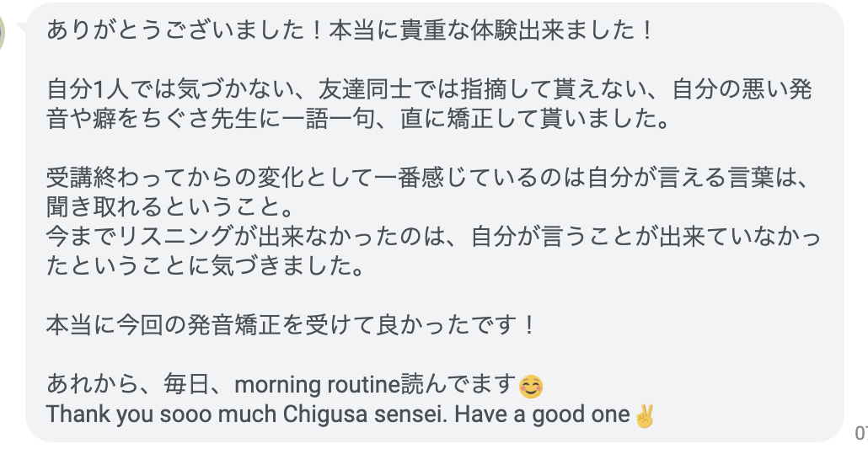The image size is (868, 465).
Task: Click the line 本当に今回の発音矯正を受けて良かったです
Action: tap(291, 325)
